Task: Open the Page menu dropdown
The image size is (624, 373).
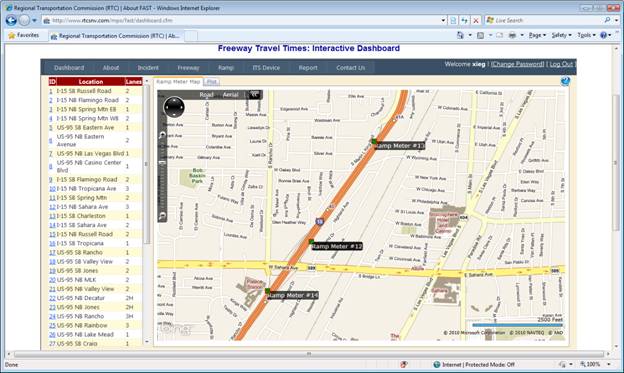Action: tap(537, 35)
